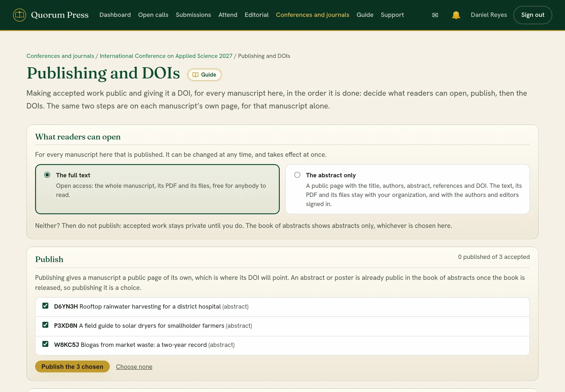Click the Guide badge beside the page title
The width and height of the screenshot is (565, 392).
204,75
